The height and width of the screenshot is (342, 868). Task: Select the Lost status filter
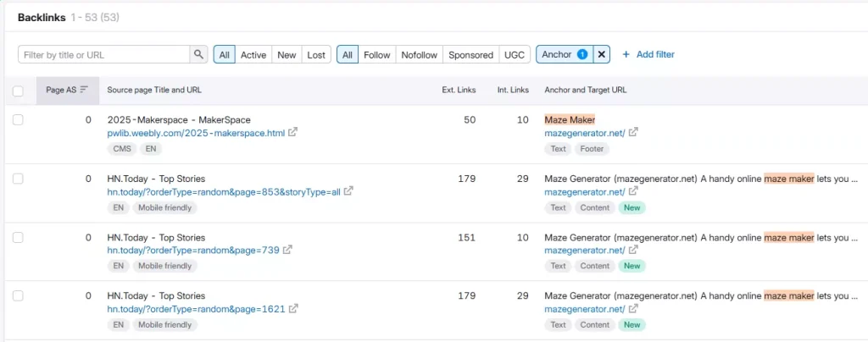[x=316, y=55]
